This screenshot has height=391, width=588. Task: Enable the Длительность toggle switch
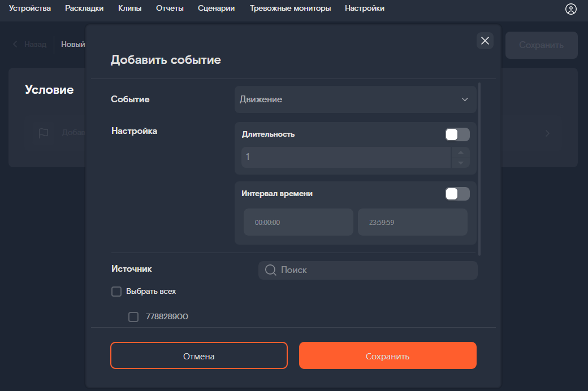(457, 134)
